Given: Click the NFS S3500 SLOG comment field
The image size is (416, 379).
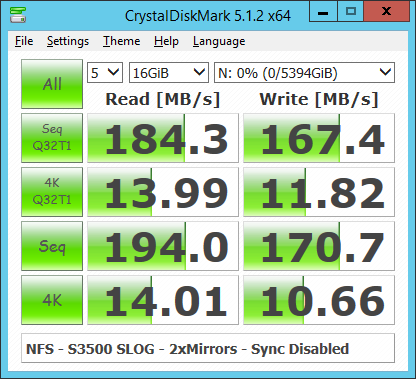Looking at the screenshot, I should coord(208,348).
